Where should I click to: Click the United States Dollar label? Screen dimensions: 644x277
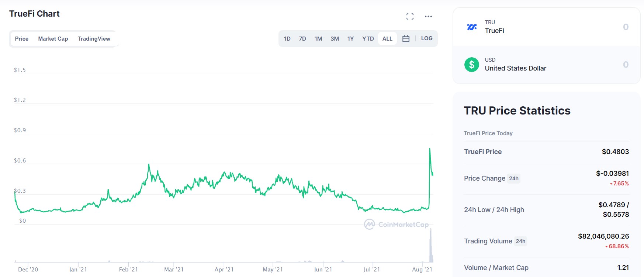tap(515, 68)
